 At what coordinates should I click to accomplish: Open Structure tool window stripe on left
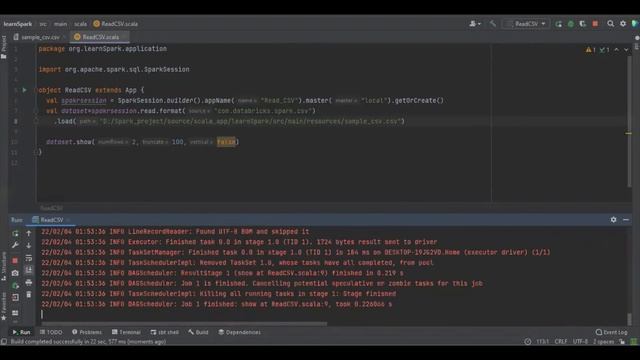4,265
